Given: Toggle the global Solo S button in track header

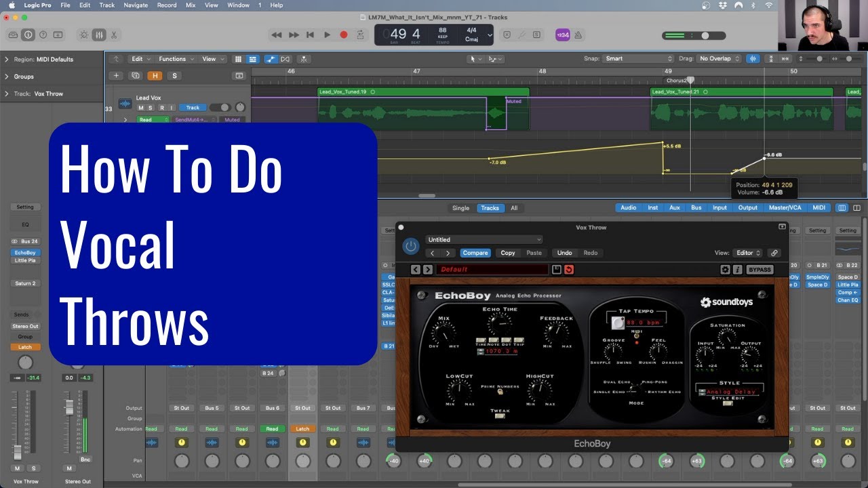Looking at the screenshot, I should [x=174, y=76].
